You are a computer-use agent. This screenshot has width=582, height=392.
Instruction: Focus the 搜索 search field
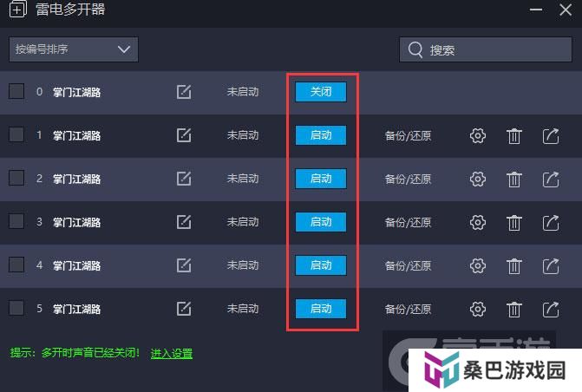pos(486,49)
